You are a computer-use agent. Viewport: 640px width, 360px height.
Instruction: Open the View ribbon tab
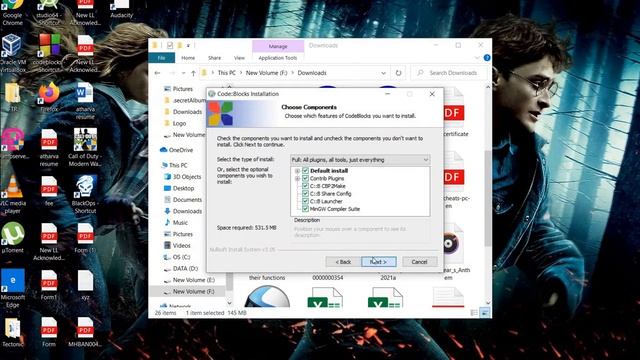(x=239, y=58)
